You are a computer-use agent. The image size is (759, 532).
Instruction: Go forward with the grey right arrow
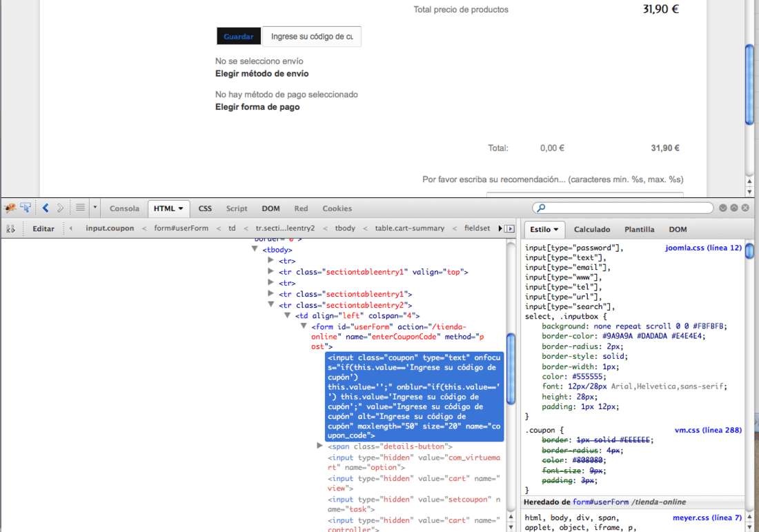(60, 208)
